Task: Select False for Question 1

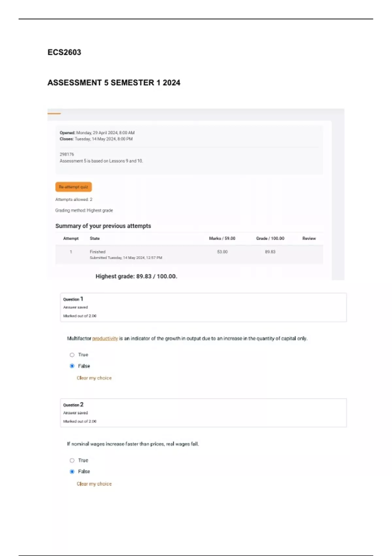Action: click(72, 366)
